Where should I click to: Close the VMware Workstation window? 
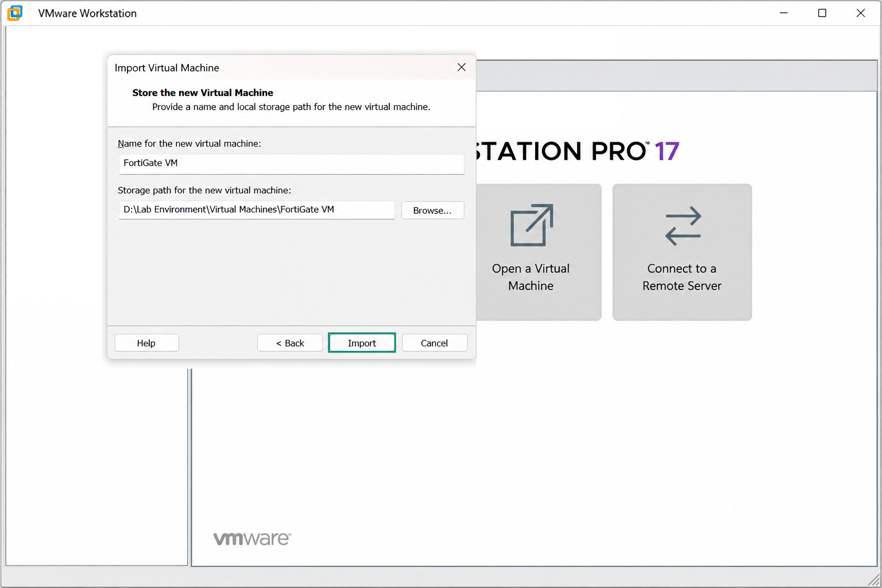coord(860,13)
